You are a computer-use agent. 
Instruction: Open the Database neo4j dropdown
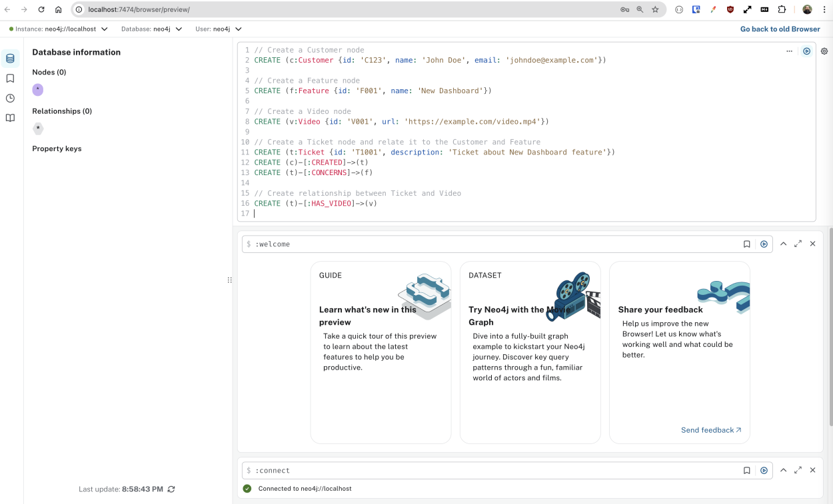pyautogui.click(x=148, y=29)
